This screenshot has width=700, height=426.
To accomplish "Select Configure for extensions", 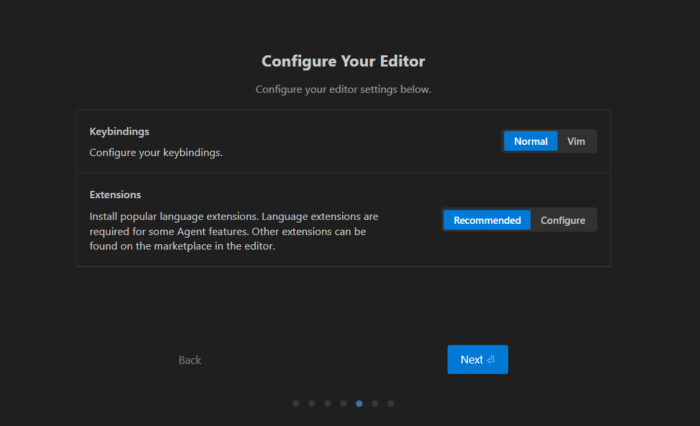I will coord(563,220).
